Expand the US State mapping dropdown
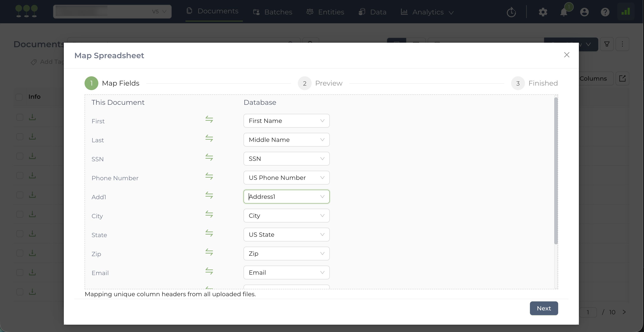This screenshot has width=644, height=332. 286,235
